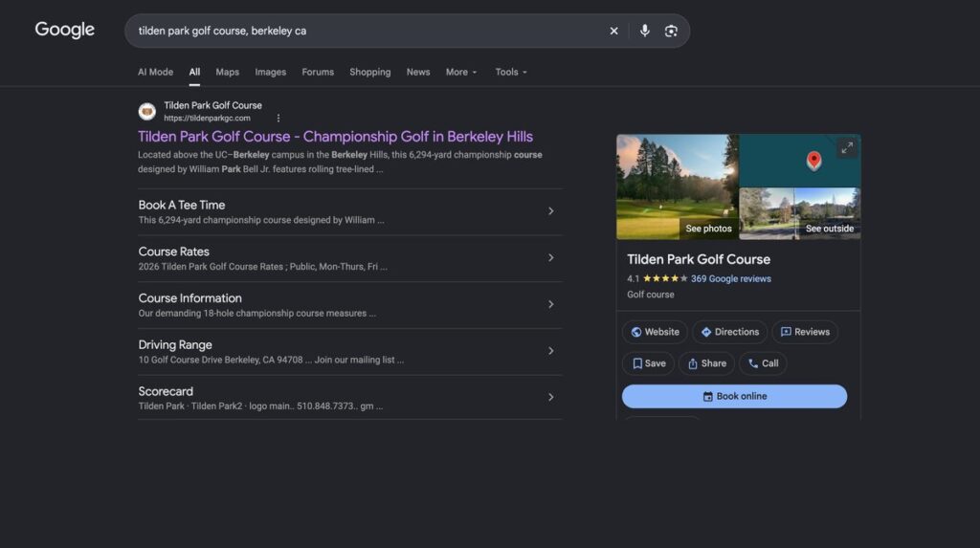This screenshot has width=980, height=548.
Task: Open the Course Information sitelink
Action: pyautogui.click(x=190, y=298)
